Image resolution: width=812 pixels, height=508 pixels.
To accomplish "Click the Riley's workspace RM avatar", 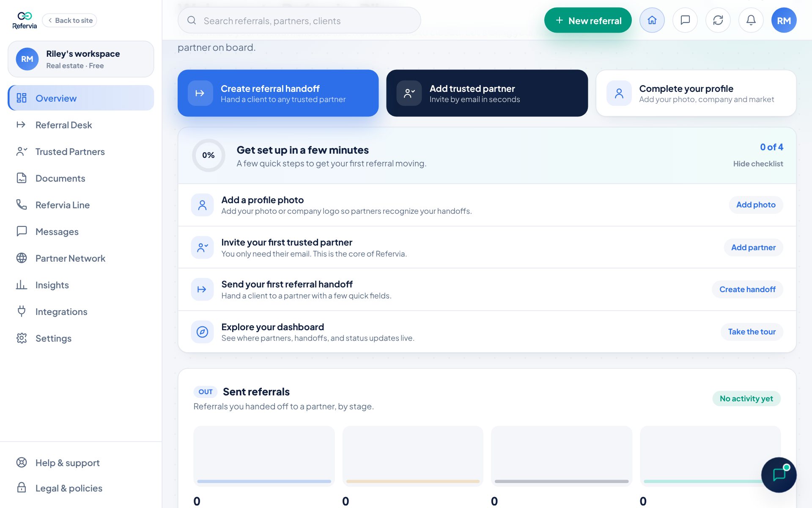I will (27, 59).
